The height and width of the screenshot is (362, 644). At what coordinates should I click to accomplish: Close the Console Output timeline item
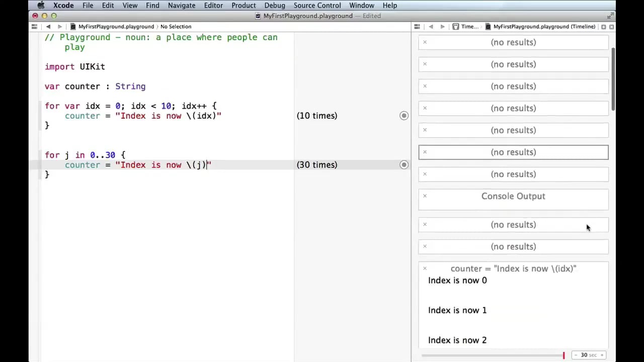coord(425,196)
